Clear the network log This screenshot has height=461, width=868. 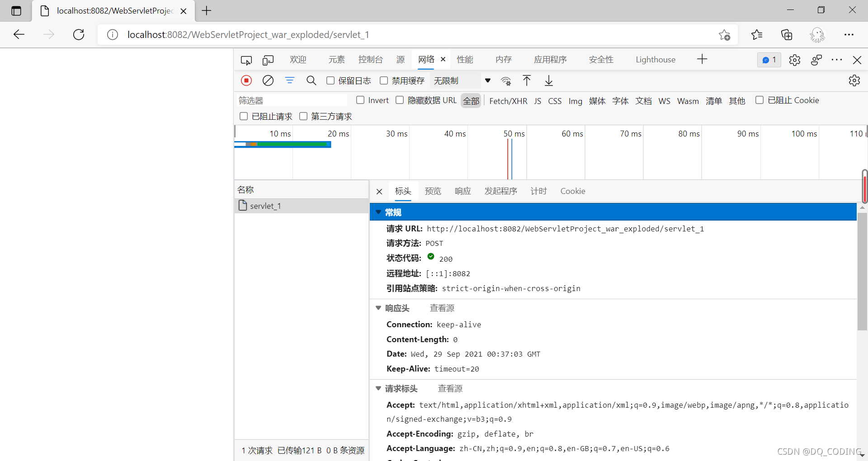pos(268,80)
